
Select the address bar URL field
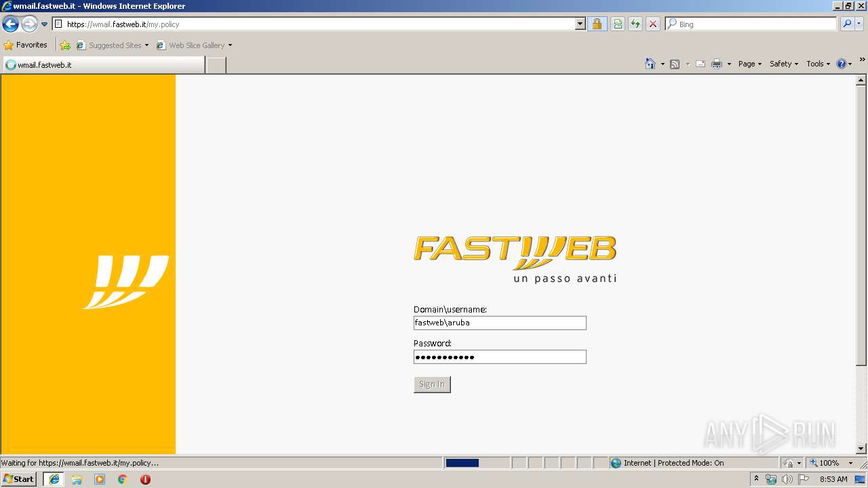[x=313, y=24]
